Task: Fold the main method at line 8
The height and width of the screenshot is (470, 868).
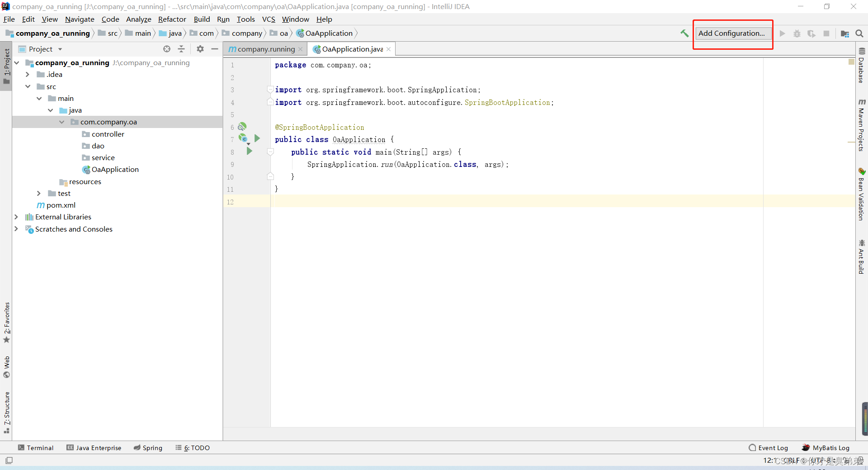Action: tap(270, 152)
